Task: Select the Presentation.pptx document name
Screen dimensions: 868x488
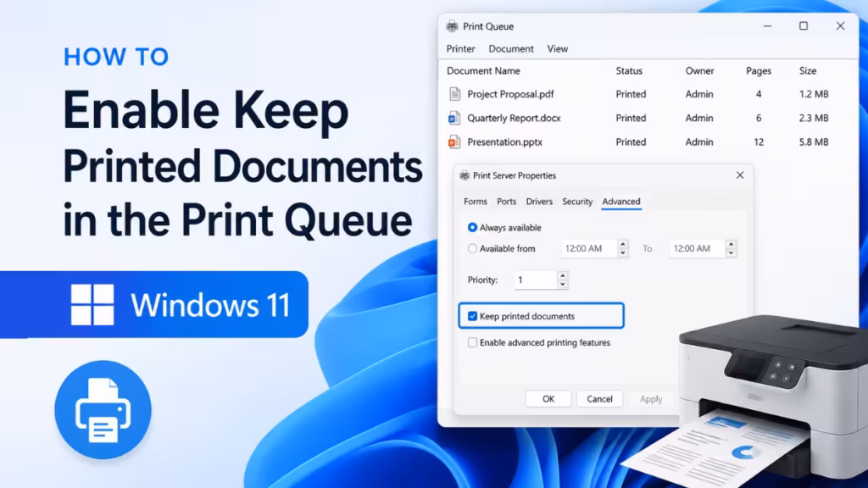Action: (504, 142)
